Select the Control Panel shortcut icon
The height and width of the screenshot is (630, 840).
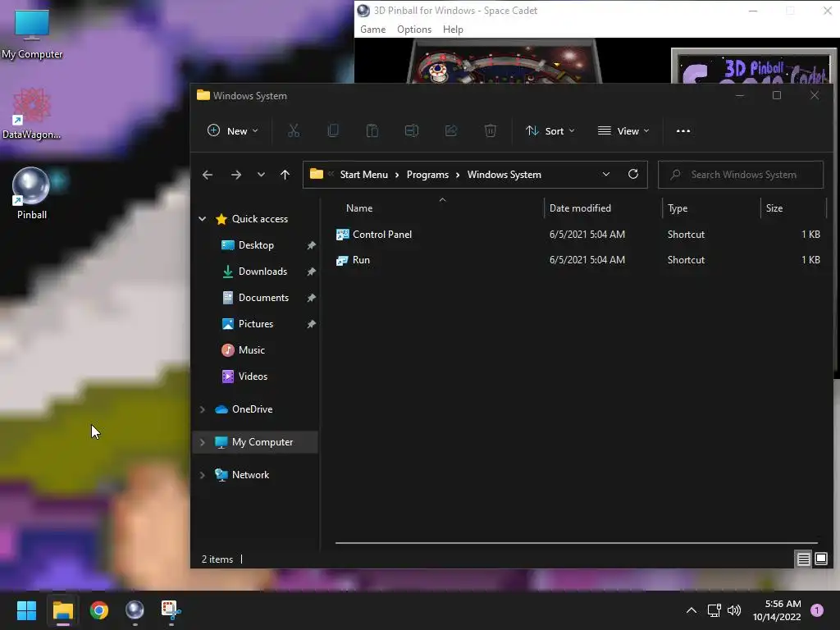(x=342, y=234)
